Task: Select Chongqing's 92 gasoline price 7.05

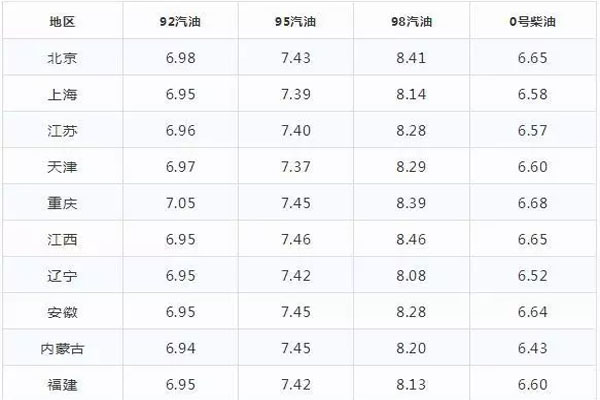Action: click(x=180, y=203)
